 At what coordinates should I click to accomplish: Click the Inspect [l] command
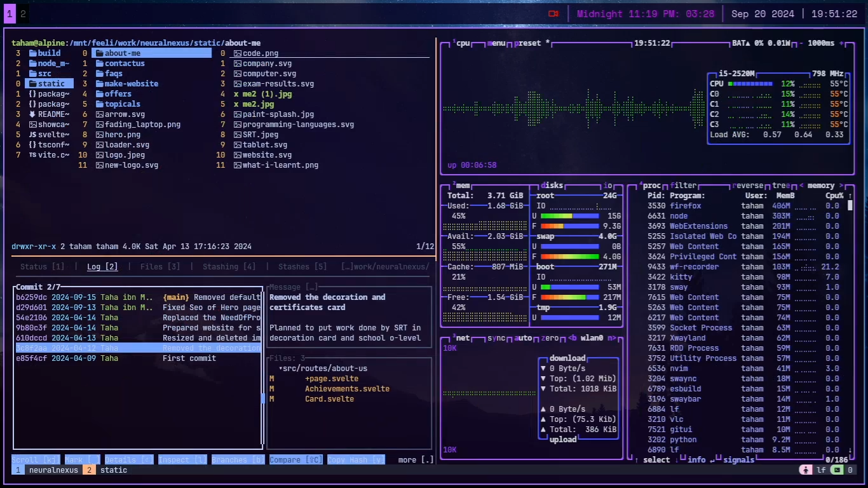(182, 460)
